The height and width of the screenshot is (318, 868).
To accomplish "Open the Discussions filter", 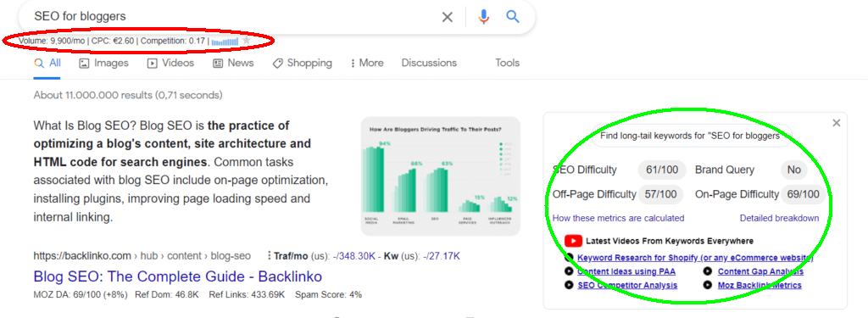I will pyautogui.click(x=429, y=63).
